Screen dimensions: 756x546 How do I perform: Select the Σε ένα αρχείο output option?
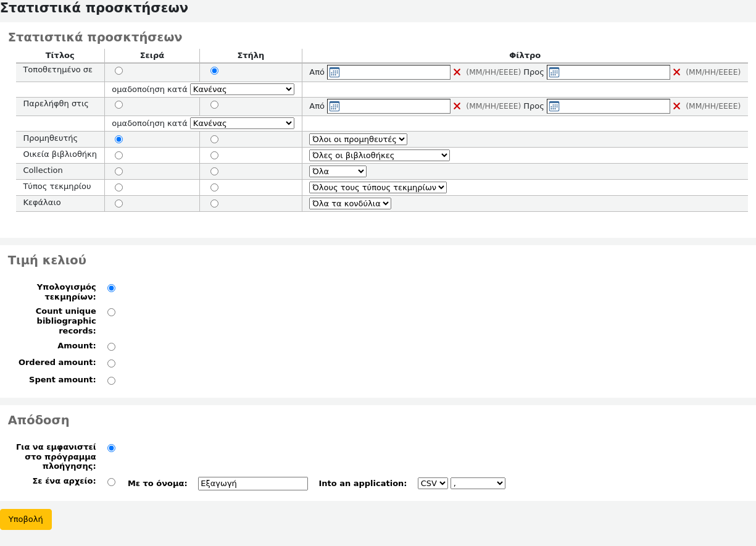coord(111,482)
